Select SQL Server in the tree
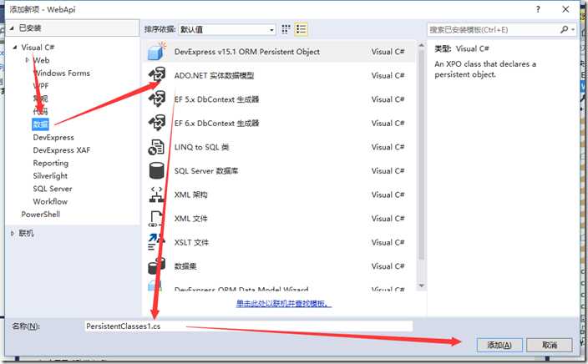Image resolution: width=588 pixels, height=364 pixels. pyautogui.click(x=53, y=189)
